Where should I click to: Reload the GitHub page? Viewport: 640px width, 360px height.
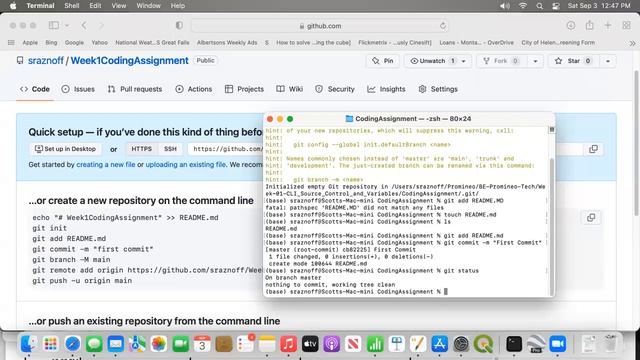(443, 26)
